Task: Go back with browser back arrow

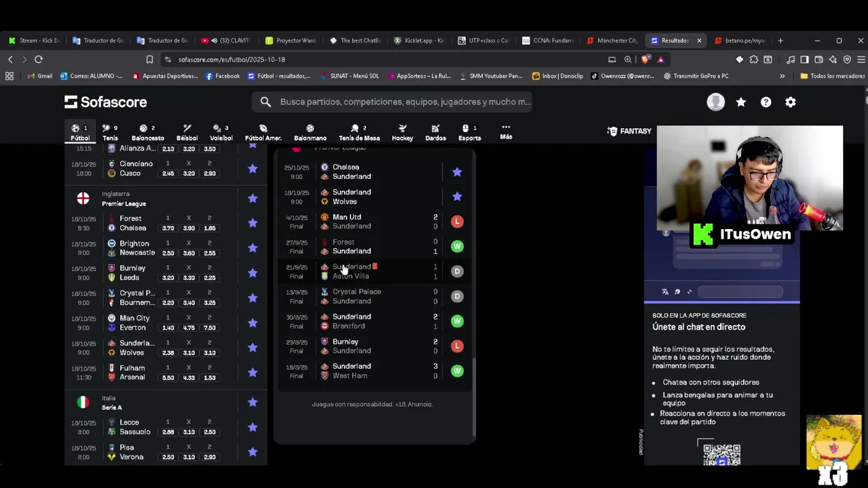Action: pyautogui.click(x=10, y=60)
